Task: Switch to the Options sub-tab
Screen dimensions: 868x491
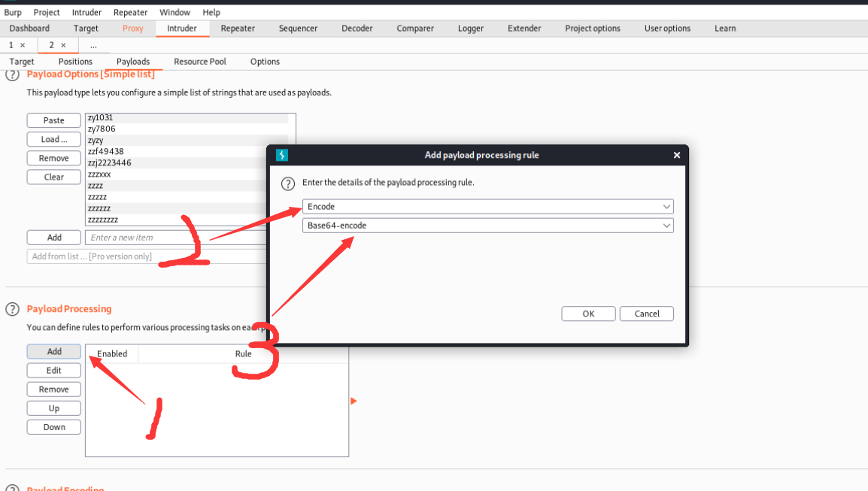Action: point(265,62)
